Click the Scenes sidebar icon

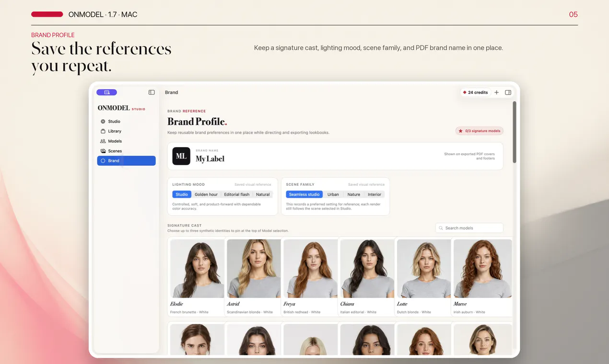(103, 151)
